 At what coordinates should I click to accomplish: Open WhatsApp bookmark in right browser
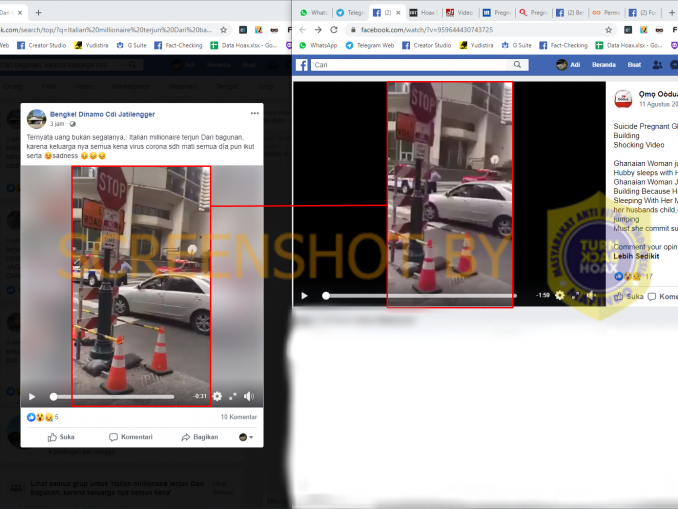click(x=318, y=45)
